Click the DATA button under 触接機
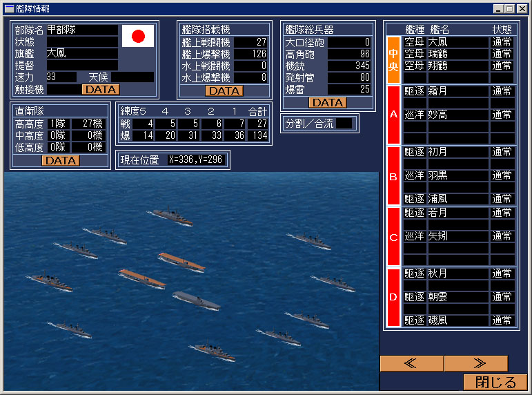532x395 pixels. click(101, 89)
